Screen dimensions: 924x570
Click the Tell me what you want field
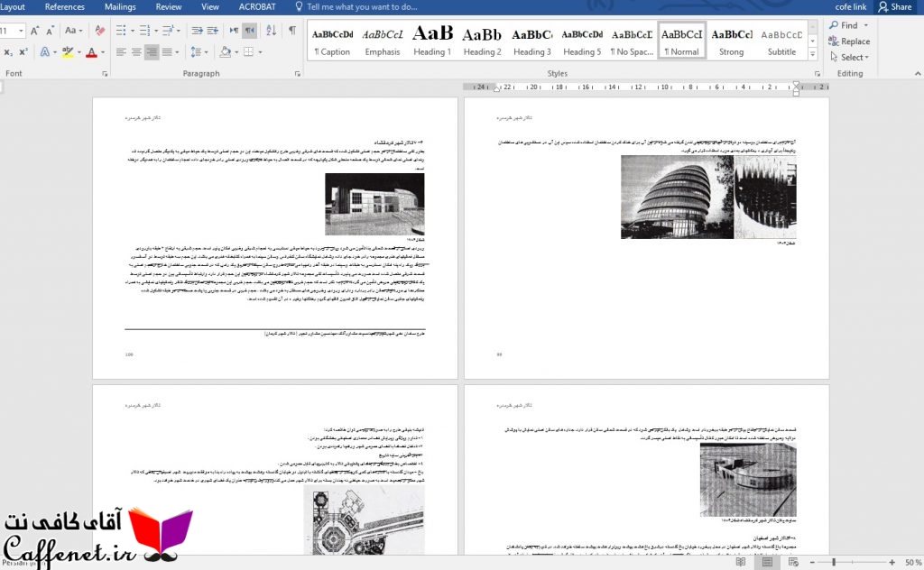(x=356, y=7)
